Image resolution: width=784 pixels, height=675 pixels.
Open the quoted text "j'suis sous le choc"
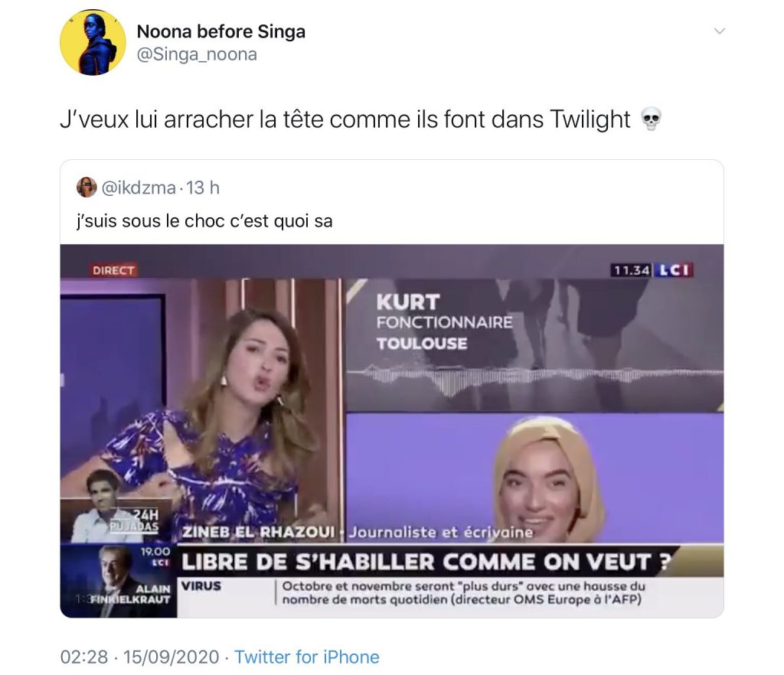[151, 221]
